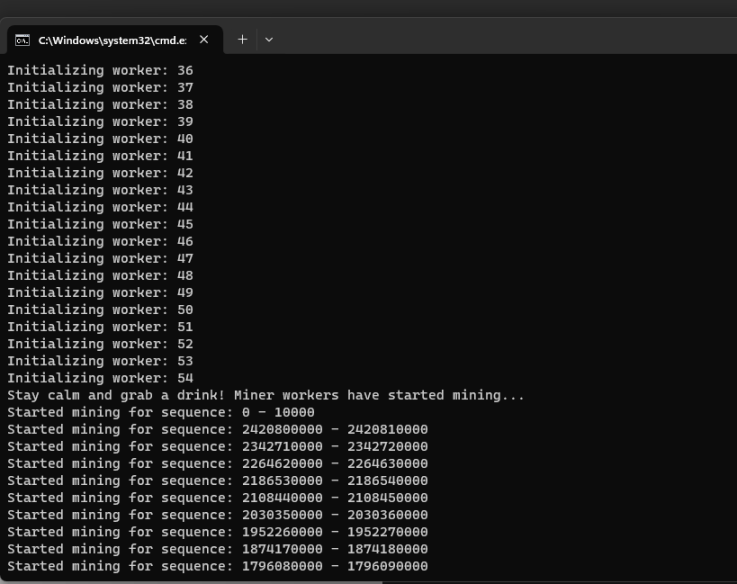This screenshot has height=584, width=737.
Task: Click the 'Initializing worker: 50' output line
Action: point(100,310)
